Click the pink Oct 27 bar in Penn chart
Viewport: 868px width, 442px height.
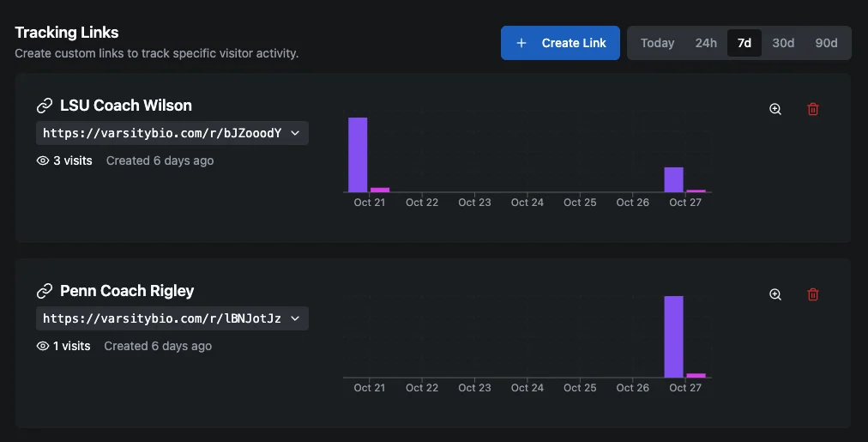[x=696, y=376]
